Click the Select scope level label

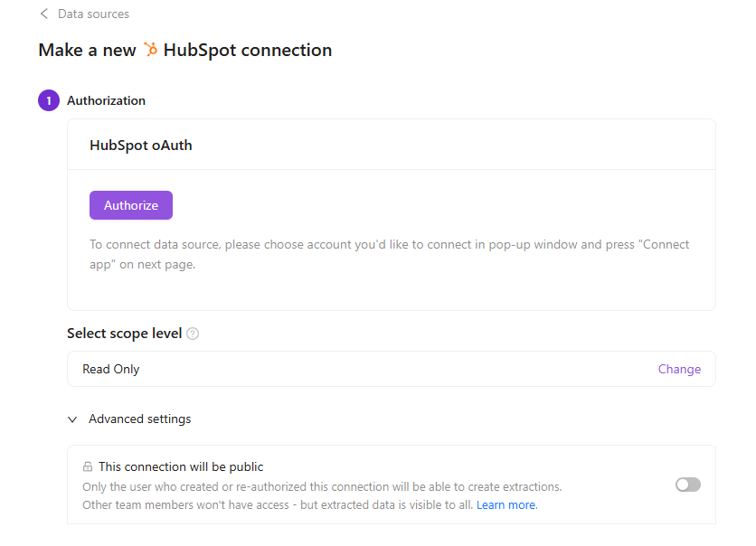coord(124,334)
